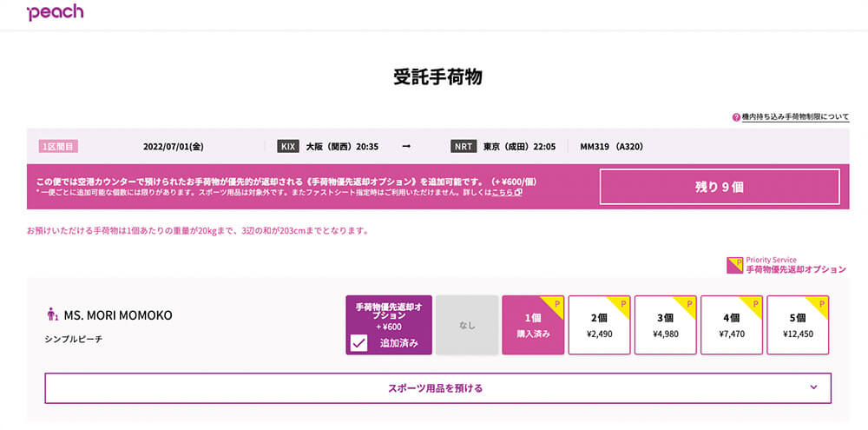The height and width of the screenshot is (430, 868).
Task: Select the なし baggage option
Action: [x=467, y=325]
